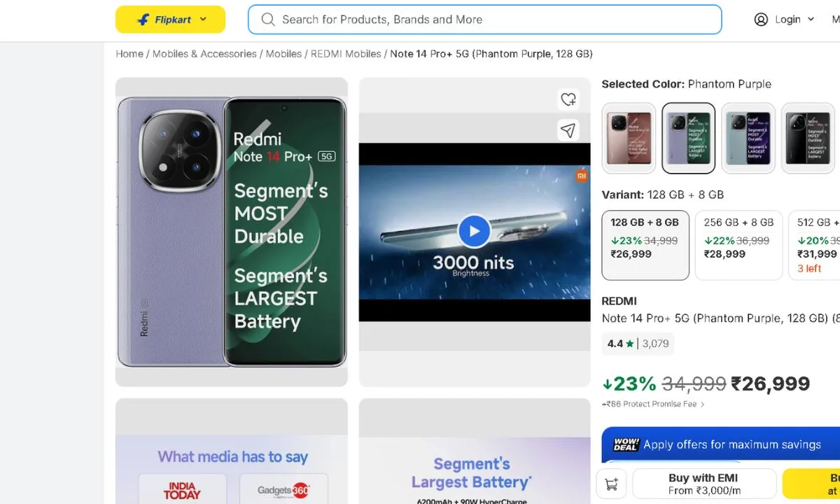Click the share arrow icon

click(x=568, y=130)
